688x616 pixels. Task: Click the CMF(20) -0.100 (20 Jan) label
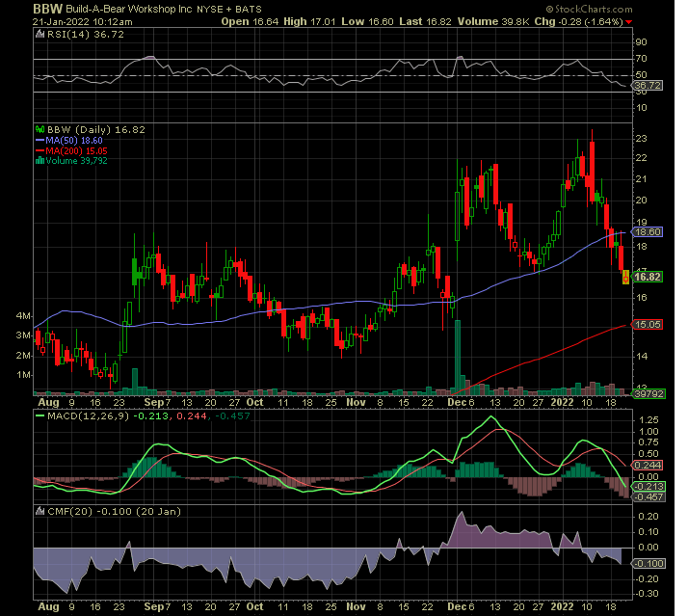click(114, 512)
